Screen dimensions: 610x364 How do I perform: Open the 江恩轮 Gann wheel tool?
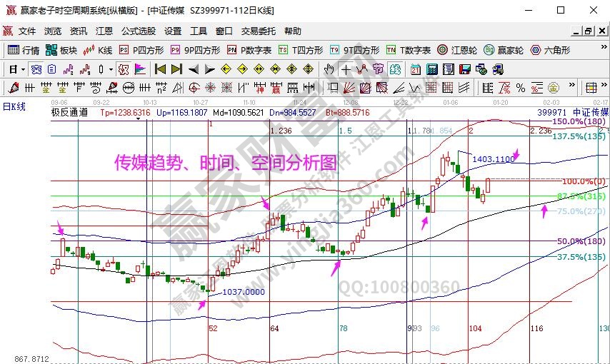[x=457, y=50]
